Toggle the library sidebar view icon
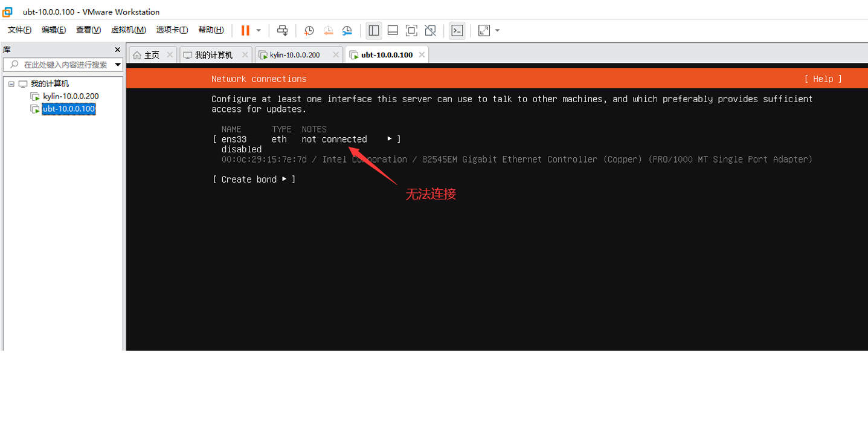Viewport: 868px width, 448px height. click(374, 30)
